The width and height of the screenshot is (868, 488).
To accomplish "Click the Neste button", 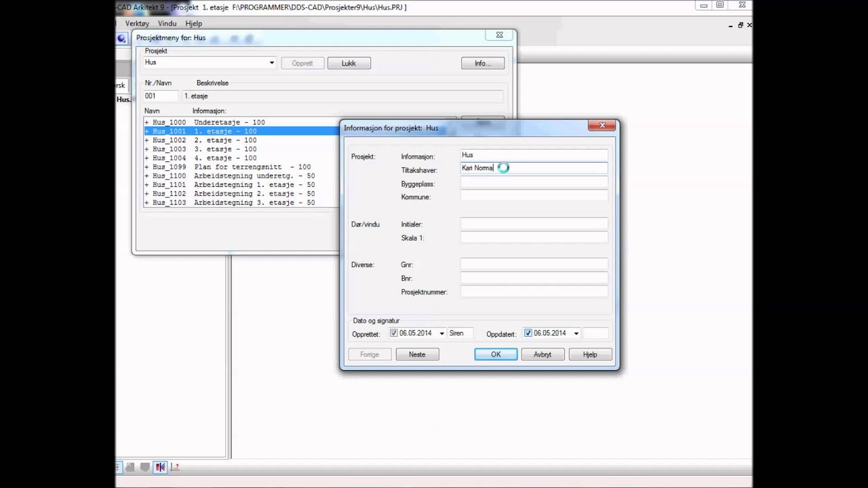I will click(x=417, y=354).
